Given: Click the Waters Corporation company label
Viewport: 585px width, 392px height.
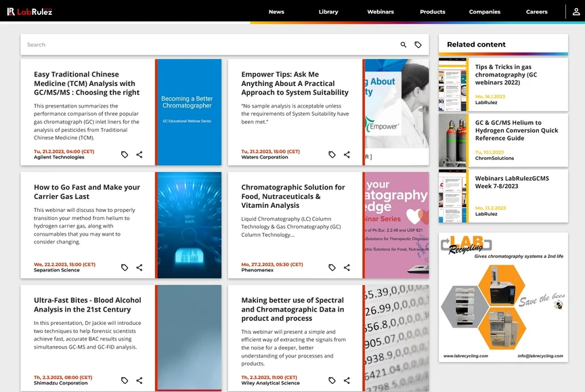Looking at the screenshot, I should [265, 157].
